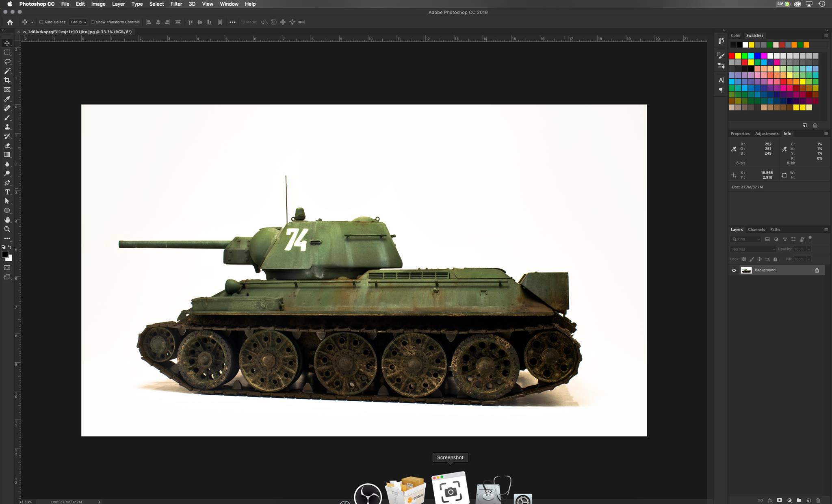Open the Filter menu
The width and height of the screenshot is (832, 504).
click(x=176, y=4)
